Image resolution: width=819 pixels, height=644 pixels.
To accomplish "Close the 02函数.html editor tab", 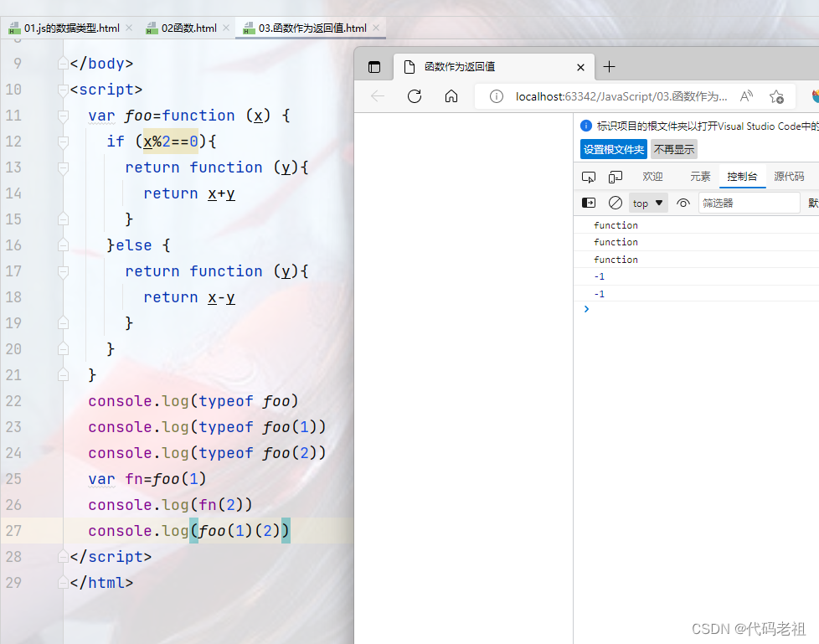I will click(x=226, y=28).
